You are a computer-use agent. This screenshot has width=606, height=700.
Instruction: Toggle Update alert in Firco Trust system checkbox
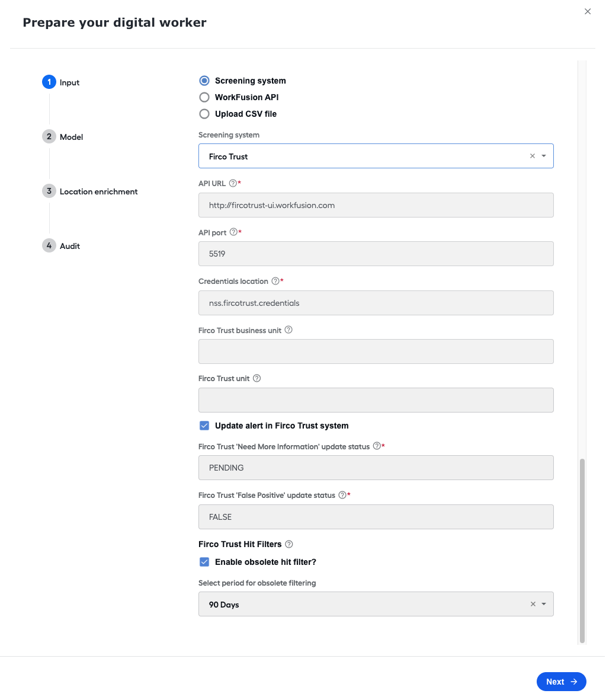coord(204,426)
